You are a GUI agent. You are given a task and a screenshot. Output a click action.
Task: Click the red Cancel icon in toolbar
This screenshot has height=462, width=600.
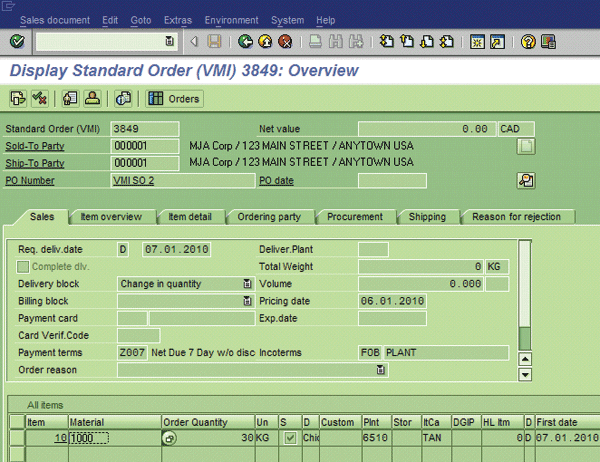[285, 41]
